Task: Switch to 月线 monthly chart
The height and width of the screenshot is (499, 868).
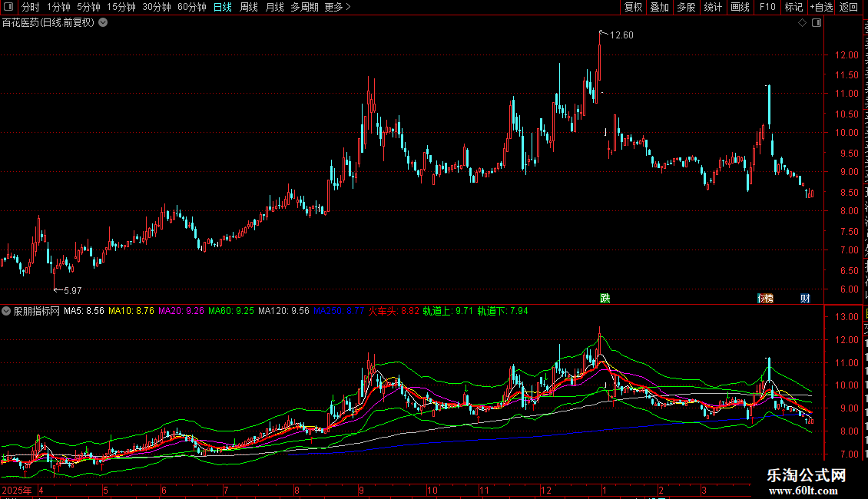Action: point(274,7)
